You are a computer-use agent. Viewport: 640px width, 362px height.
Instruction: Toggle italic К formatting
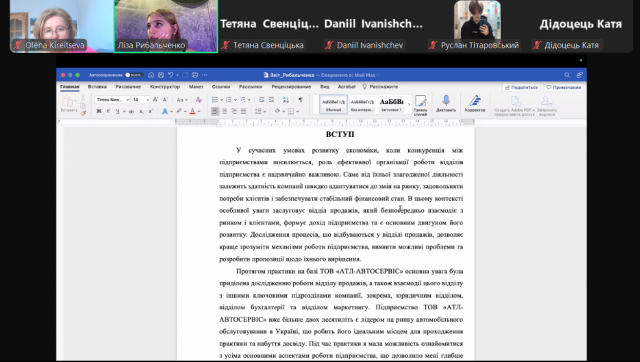(108, 111)
